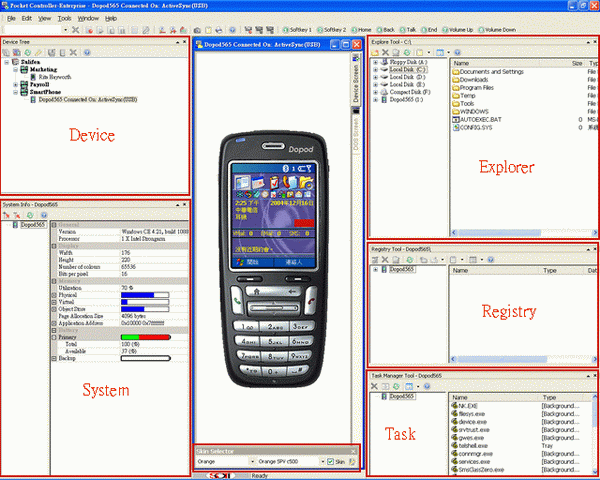Screen dimensions: 600x480
Task: Click the End device button
Action: click(x=429, y=29)
